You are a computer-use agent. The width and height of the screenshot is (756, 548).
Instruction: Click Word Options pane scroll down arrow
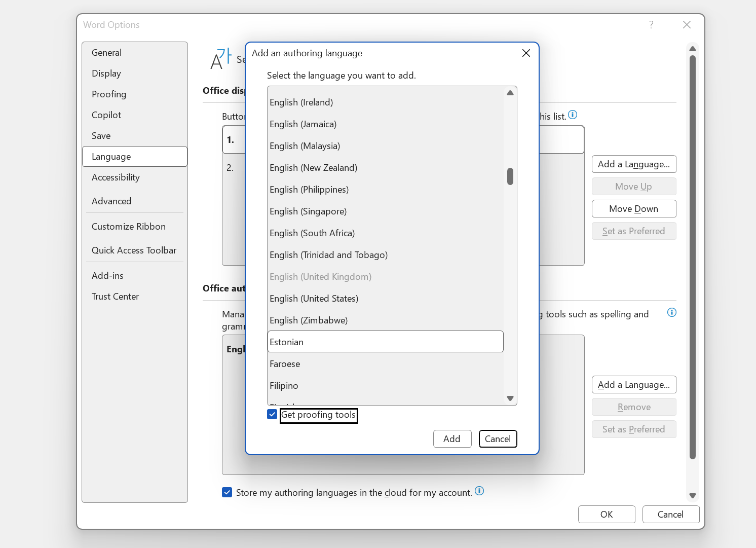693,496
